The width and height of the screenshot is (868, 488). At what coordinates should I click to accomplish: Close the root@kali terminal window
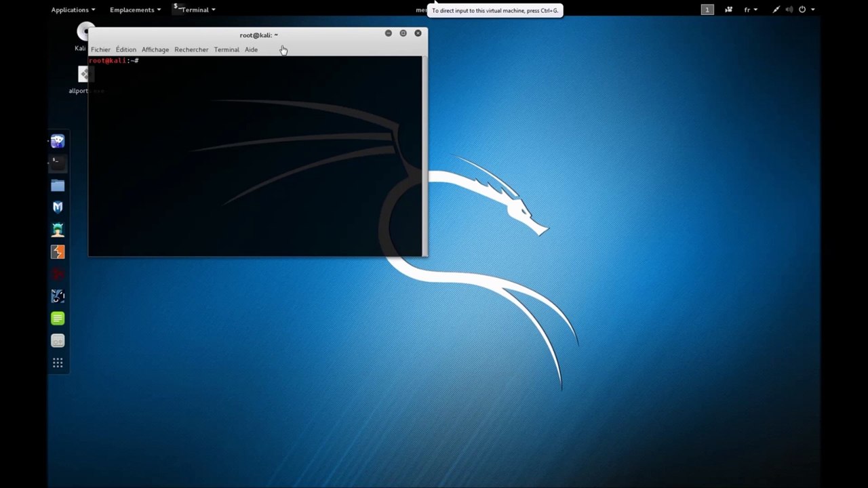coord(418,33)
